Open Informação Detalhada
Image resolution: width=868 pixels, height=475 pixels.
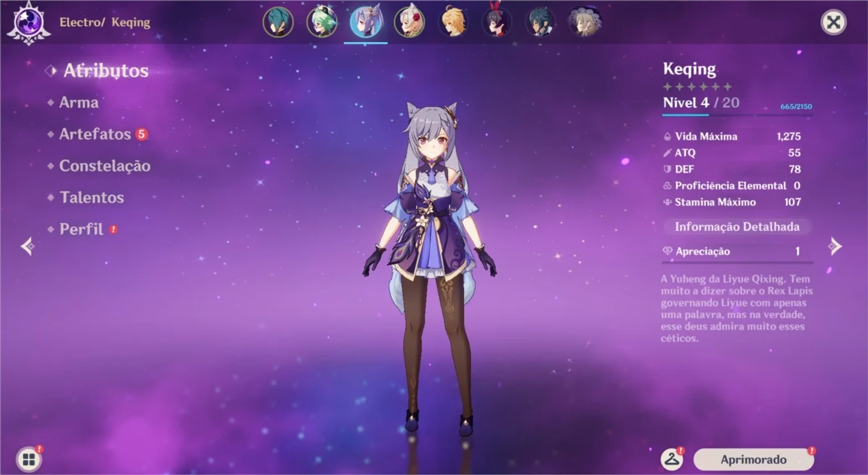click(737, 227)
